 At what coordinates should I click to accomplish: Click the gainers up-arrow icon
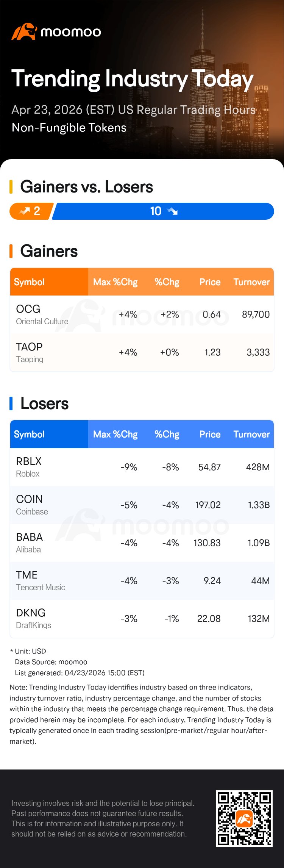[25, 211]
